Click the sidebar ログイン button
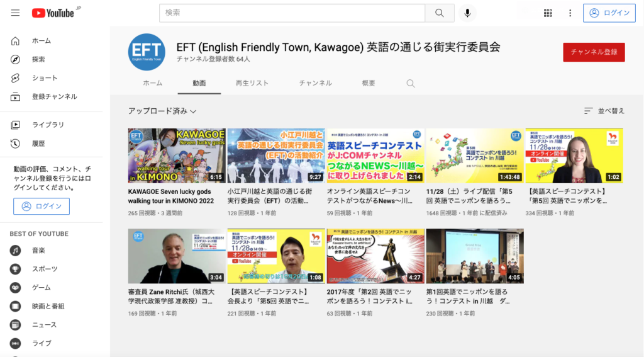 click(42, 206)
